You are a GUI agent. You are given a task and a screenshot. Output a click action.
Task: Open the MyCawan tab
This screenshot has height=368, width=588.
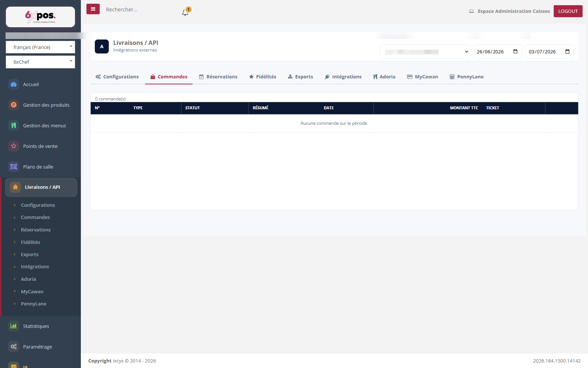(x=423, y=77)
